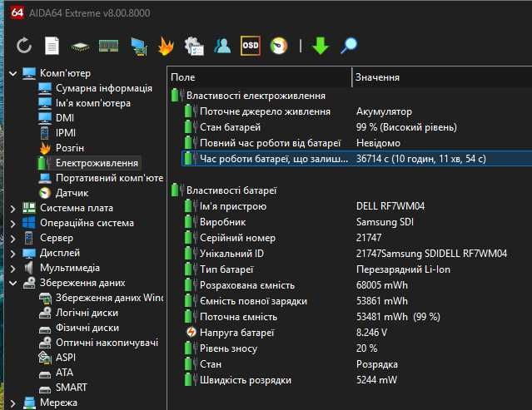This screenshot has width=532, height=410.
Task: Open the ASPI tree item
Action: [66, 358]
